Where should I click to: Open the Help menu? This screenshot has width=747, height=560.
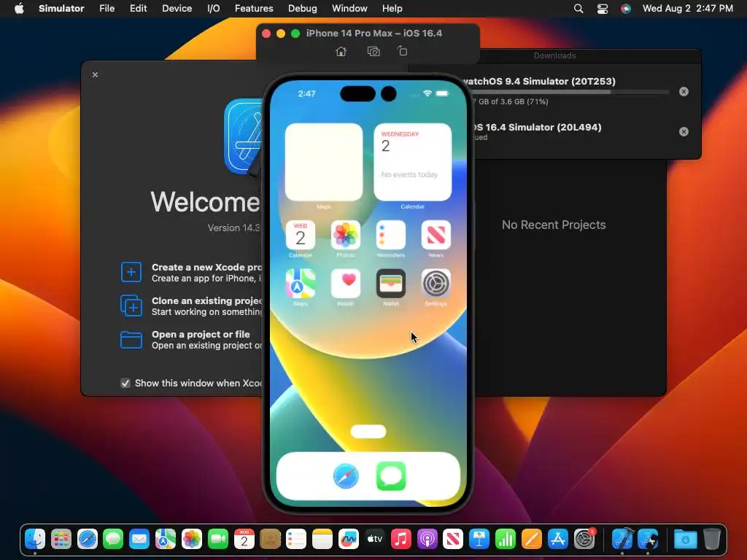pyautogui.click(x=392, y=8)
